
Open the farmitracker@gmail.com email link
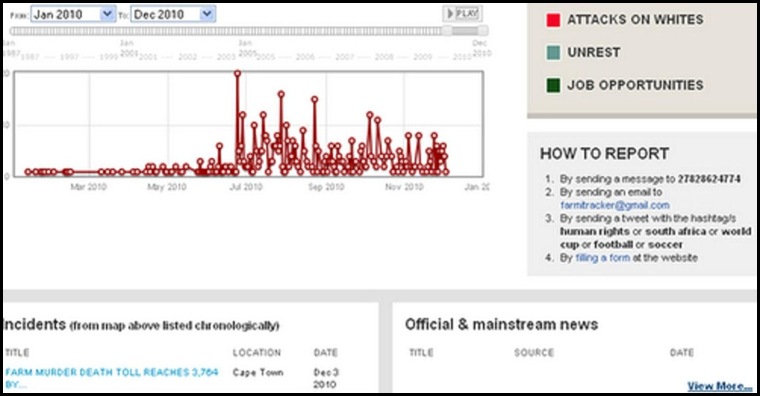615,205
